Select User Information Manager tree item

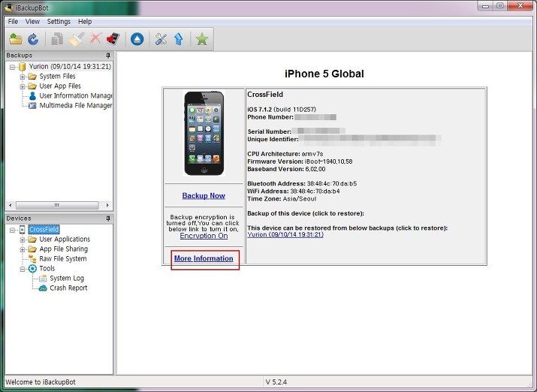point(76,95)
